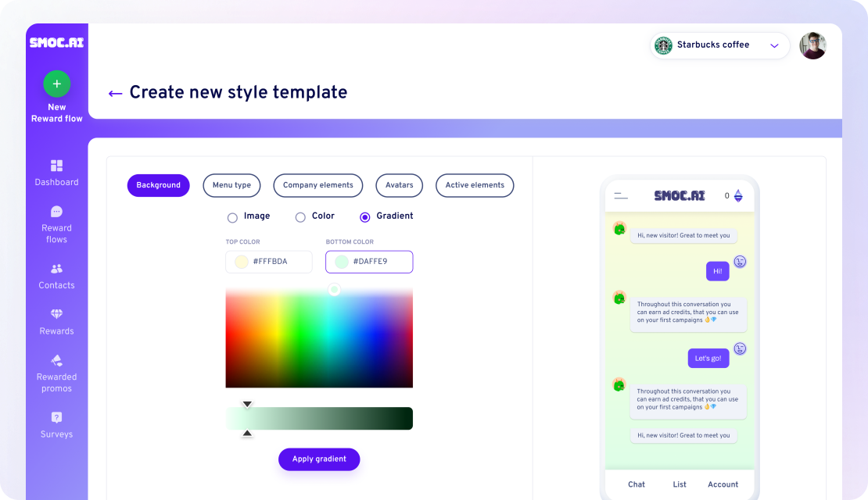Click the bot avatar beside first message
This screenshot has width=868, height=500.
(619, 228)
